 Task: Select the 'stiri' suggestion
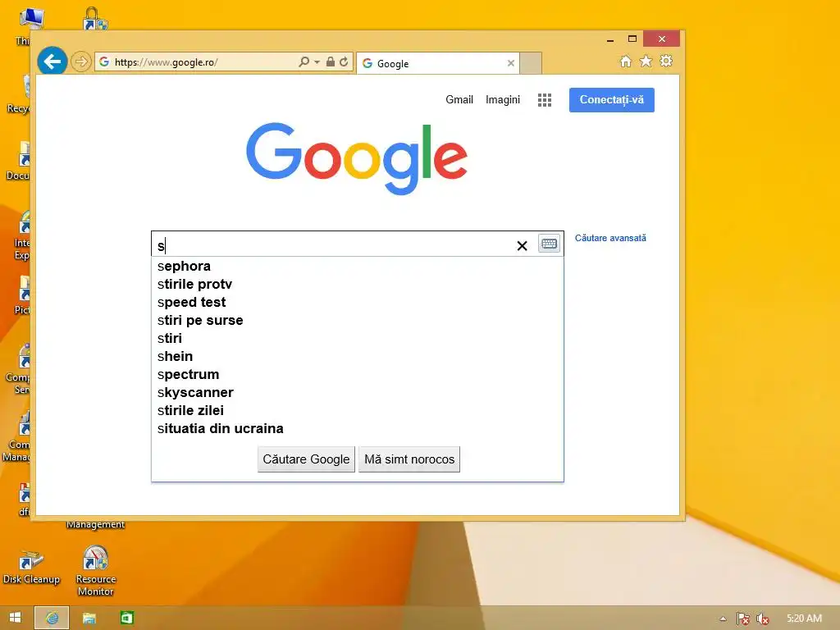click(358, 338)
